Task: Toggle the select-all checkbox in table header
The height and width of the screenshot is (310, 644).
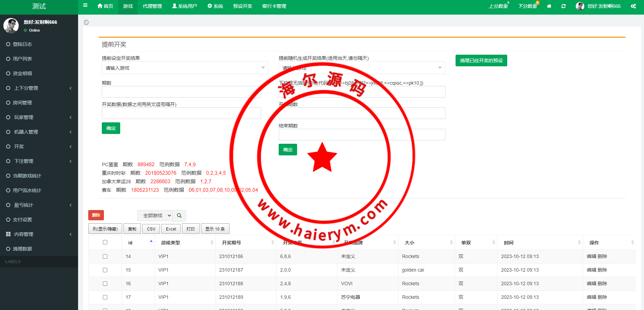Action: 105,242
